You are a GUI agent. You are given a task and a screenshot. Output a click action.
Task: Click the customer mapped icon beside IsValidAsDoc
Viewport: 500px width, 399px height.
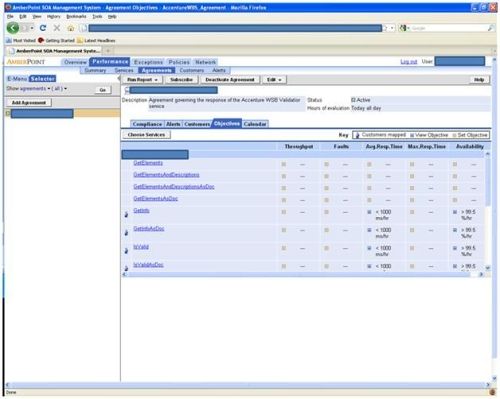tap(126, 268)
